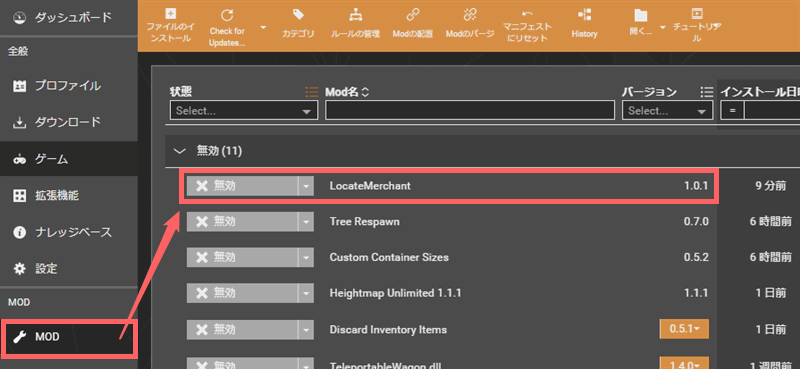Toggle 無効 button for Custom Container Sizes
The width and height of the screenshot is (800, 369).
tap(242, 257)
